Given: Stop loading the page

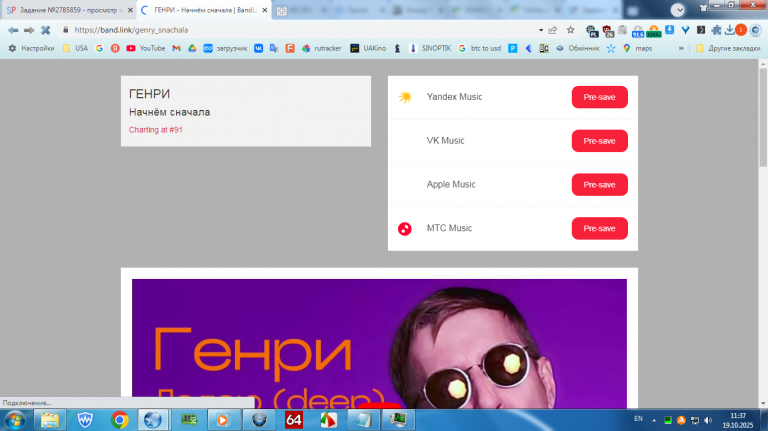Looking at the screenshot, I should (46, 30).
